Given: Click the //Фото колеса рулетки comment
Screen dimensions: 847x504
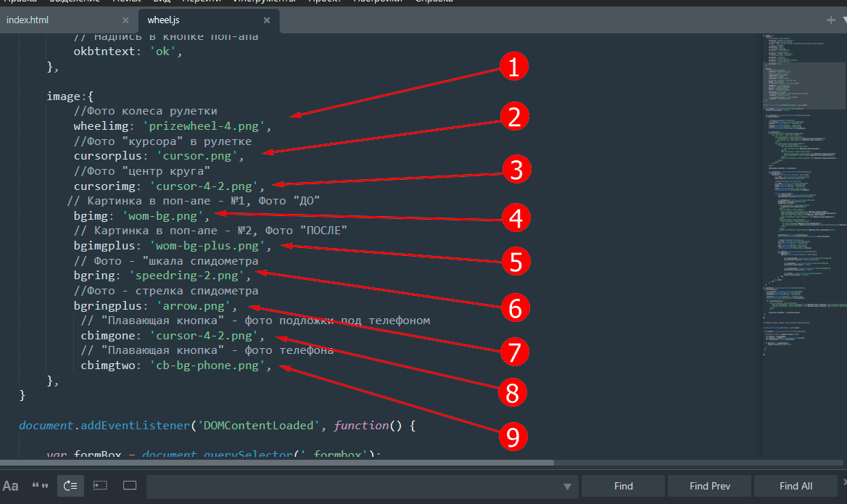Looking at the screenshot, I should (145, 111).
